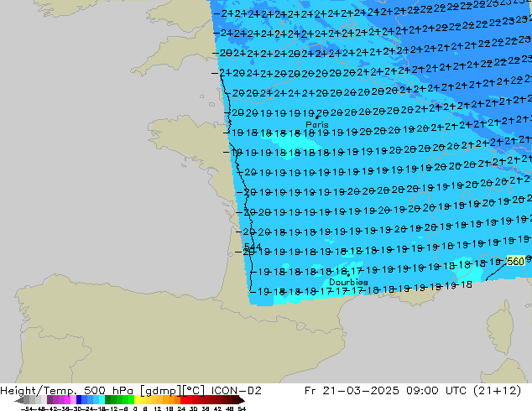This screenshot has width=532, height=411.
Task: Select the 544 height contour label
Action: [253, 247]
